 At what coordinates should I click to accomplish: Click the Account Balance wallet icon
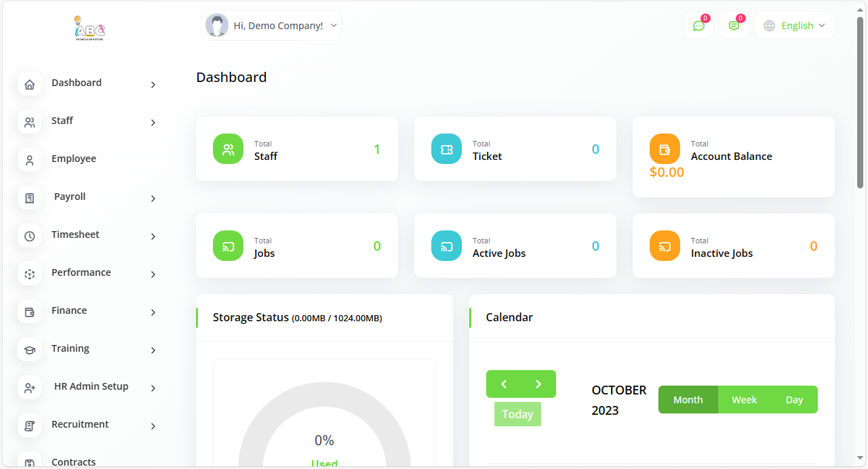click(665, 149)
